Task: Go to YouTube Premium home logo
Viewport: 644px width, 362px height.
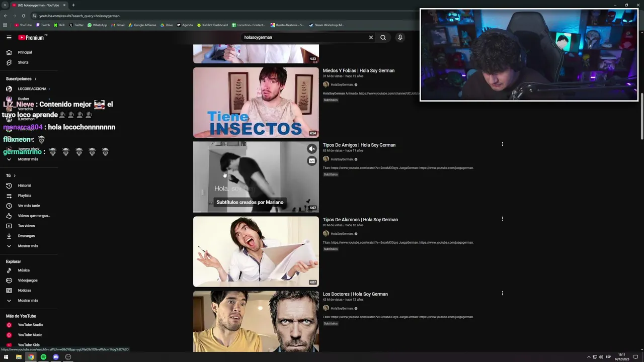Action: tap(32, 38)
